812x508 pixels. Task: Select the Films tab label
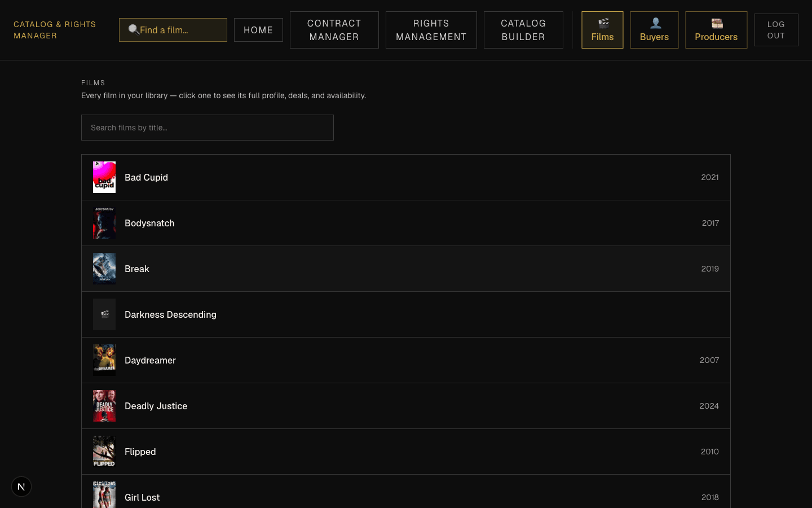pos(602,37)
